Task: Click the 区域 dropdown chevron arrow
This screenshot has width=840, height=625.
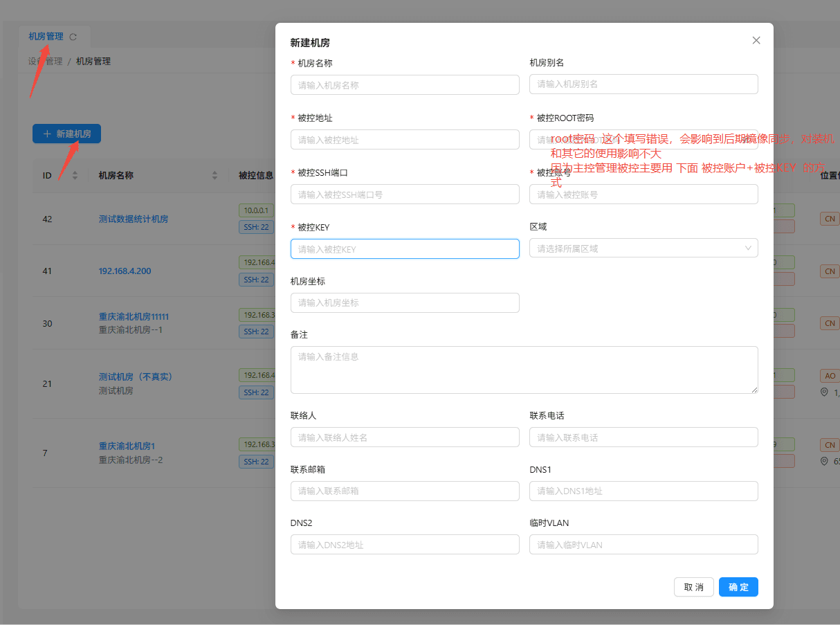Action: pyautogui.click(x=749, y=248)
